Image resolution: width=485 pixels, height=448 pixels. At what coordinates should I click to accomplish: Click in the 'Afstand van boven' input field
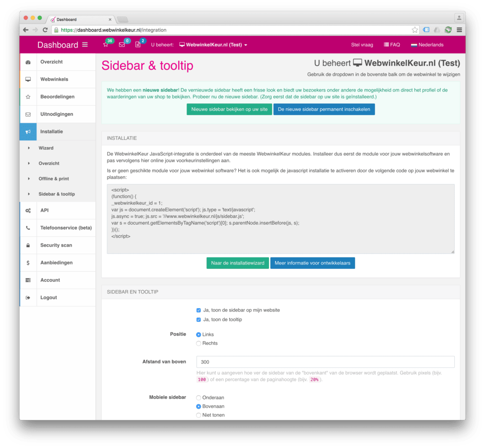pos(325,362)
